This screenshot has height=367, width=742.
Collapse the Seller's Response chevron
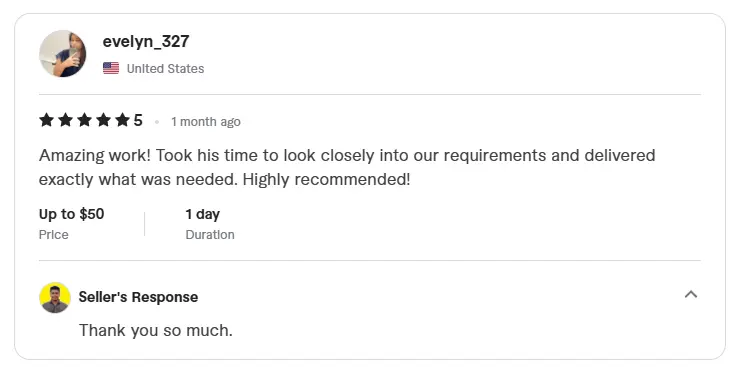pyautogui.click(x=691, y=294)
